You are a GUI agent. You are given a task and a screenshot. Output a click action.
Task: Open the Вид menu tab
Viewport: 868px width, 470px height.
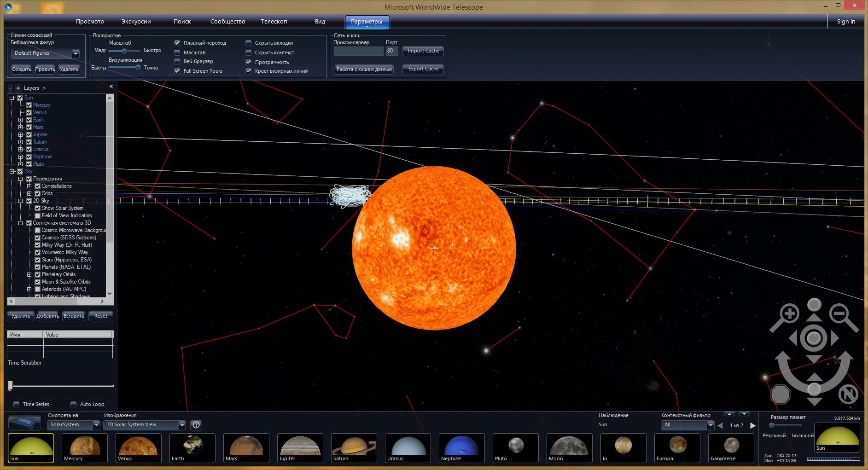pyautogui.click(x=320, y=22)
